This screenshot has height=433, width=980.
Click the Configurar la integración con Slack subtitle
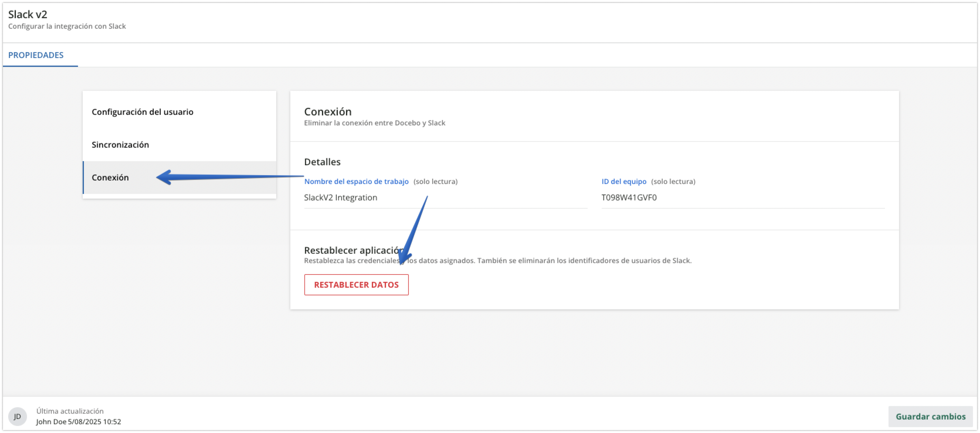(x=67, y=26)
